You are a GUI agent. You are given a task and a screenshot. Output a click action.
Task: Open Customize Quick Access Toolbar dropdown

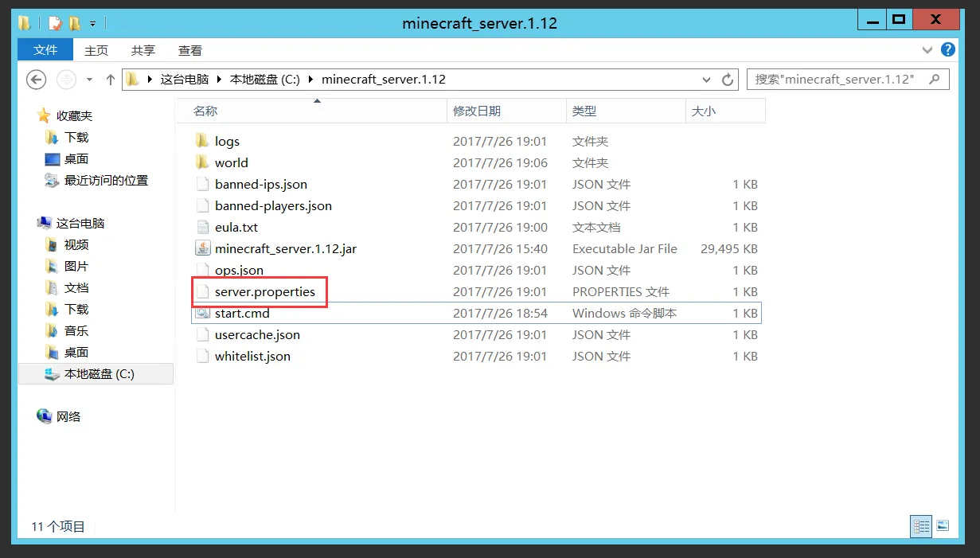tap(92, 24)
